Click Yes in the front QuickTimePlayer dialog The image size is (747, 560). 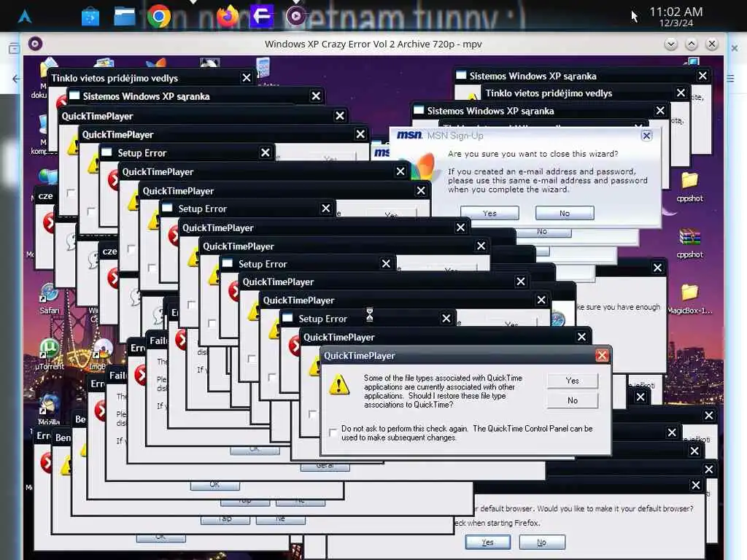tap(572, 381)
